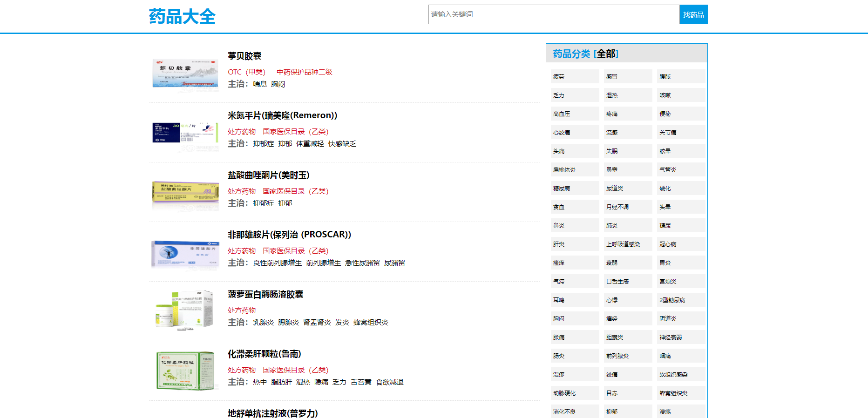Select the 耳鸣 category

coord(575,300)
